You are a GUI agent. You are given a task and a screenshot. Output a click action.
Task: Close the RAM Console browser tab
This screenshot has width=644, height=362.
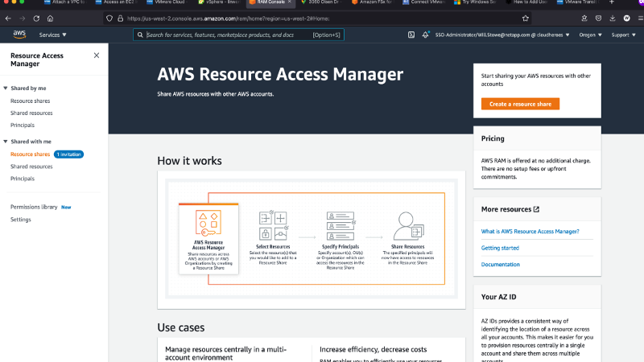pos(290,2)
